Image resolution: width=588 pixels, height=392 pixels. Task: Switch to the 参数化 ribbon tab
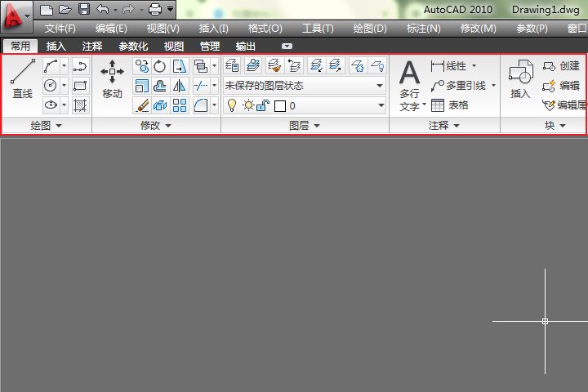pyautogui.click(x=133, y=46)
